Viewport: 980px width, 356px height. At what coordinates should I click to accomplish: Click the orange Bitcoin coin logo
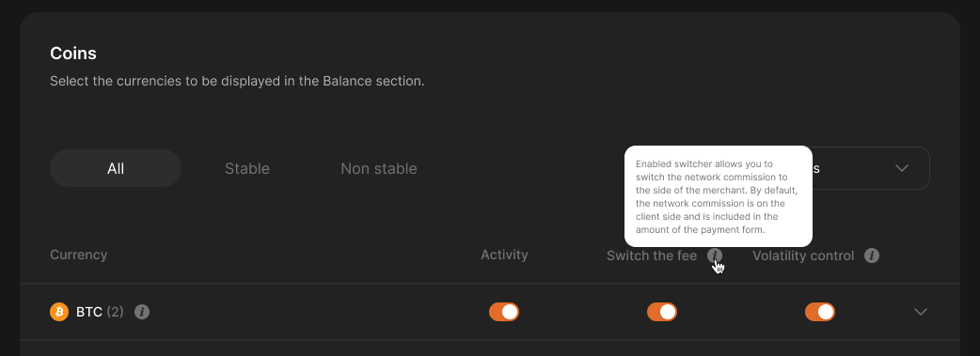(x=59, y=312)
